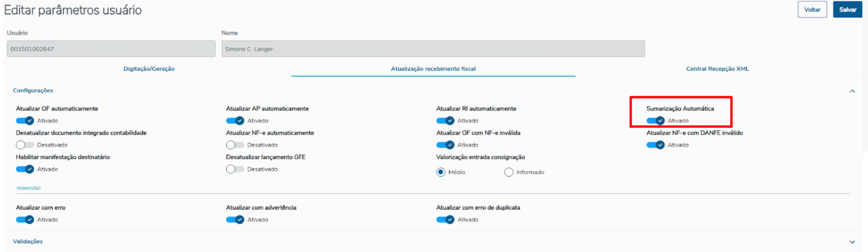Toggle Atualizar OF com NF-e inválida
The image size is (868, 252).
pyautogui.click(x=445, y=145)
